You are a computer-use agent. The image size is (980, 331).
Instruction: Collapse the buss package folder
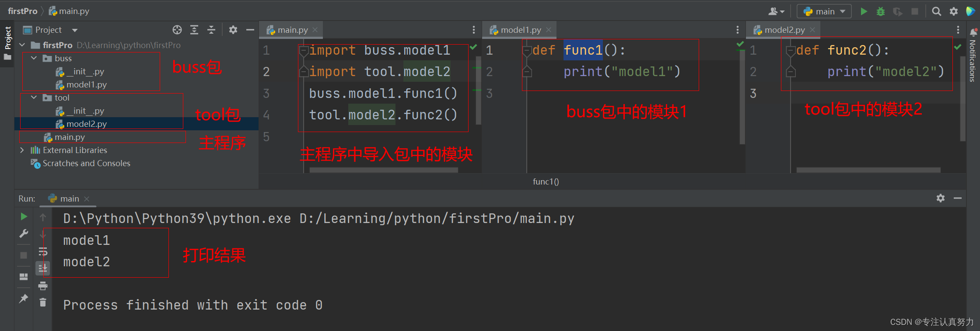tap(34, 58)
